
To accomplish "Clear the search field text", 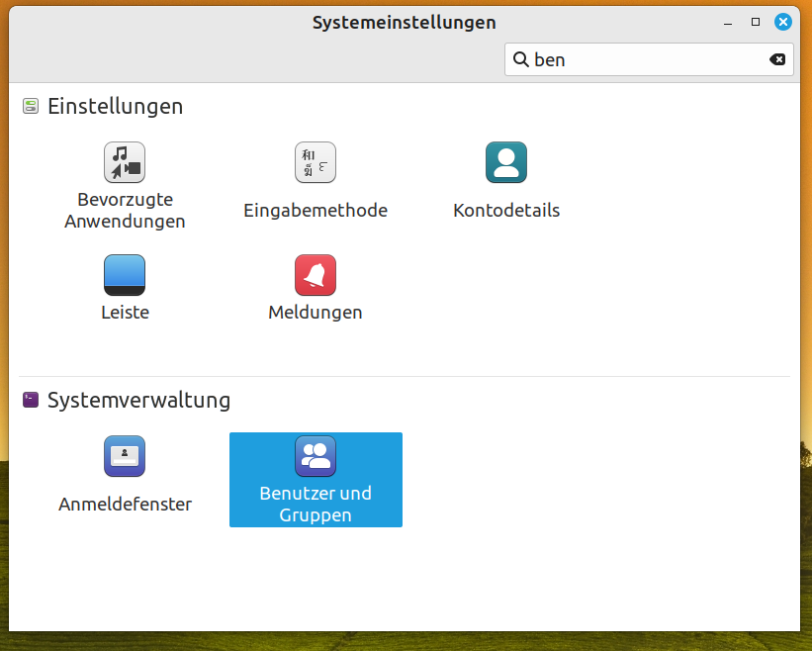I will tap(777, 59).
